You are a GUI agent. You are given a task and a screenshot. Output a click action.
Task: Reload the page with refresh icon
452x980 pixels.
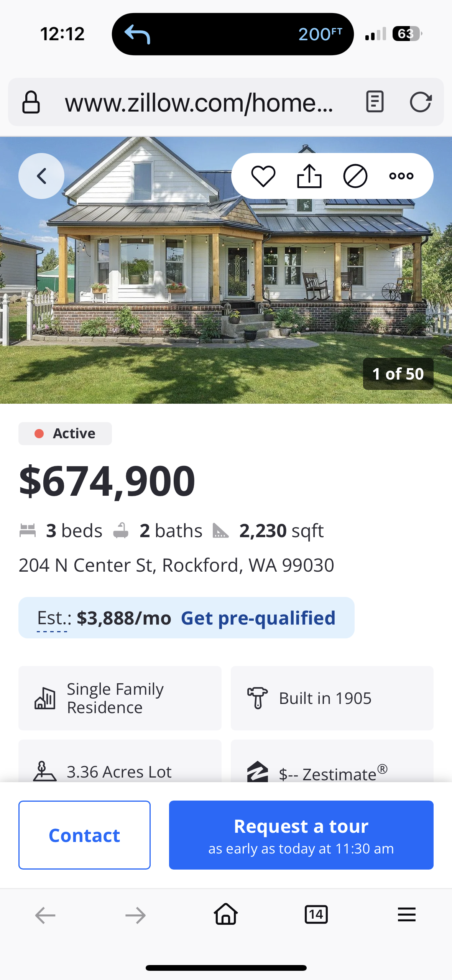pyautogui.click(x=421, y=102)
